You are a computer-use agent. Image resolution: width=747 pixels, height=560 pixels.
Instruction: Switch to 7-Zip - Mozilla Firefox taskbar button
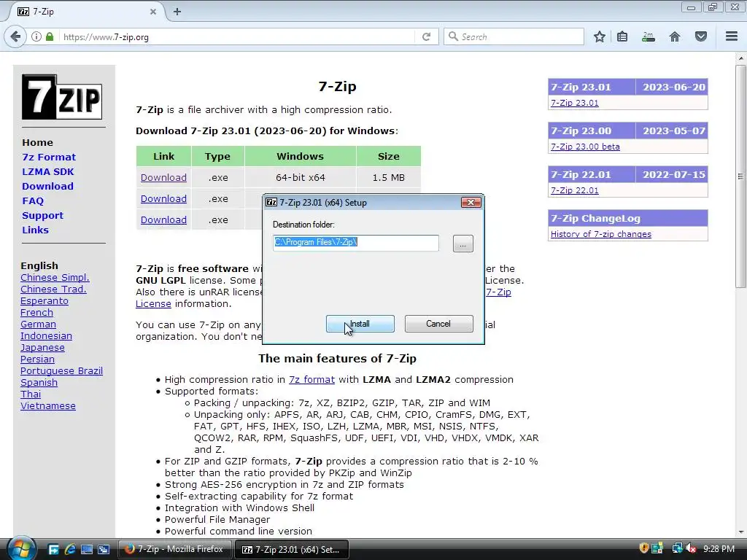(174, 549)
